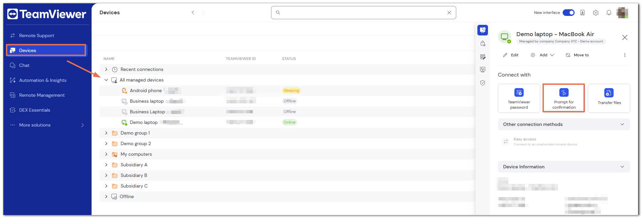This screenshot has height=218, width=644.
Task: Go back using the left arrow
Action: tap(193, 13)
